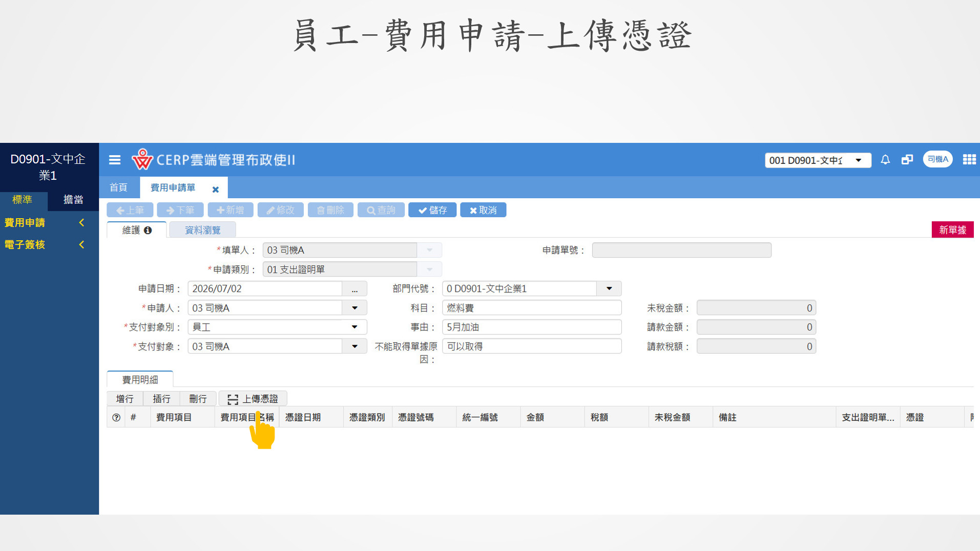Screen dimensions: 980x551
Task: Click 上傳憑證 to upload voucher
Action: pyautogui.click(x=253, y=399)
